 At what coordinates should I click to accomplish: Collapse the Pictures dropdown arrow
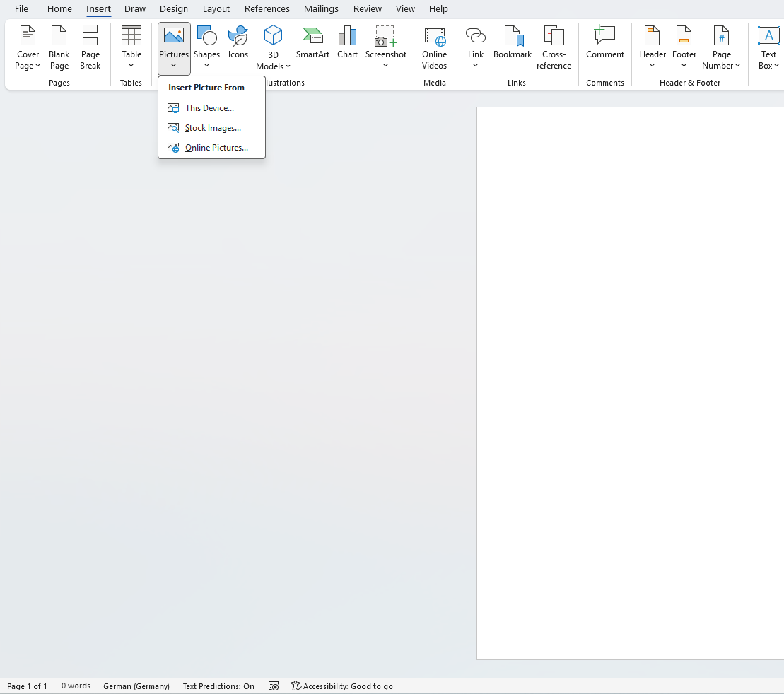(173, 66)
